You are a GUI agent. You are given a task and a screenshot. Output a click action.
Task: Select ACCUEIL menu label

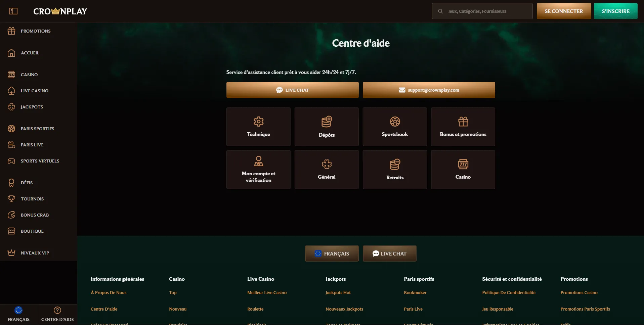coord(30,53)
